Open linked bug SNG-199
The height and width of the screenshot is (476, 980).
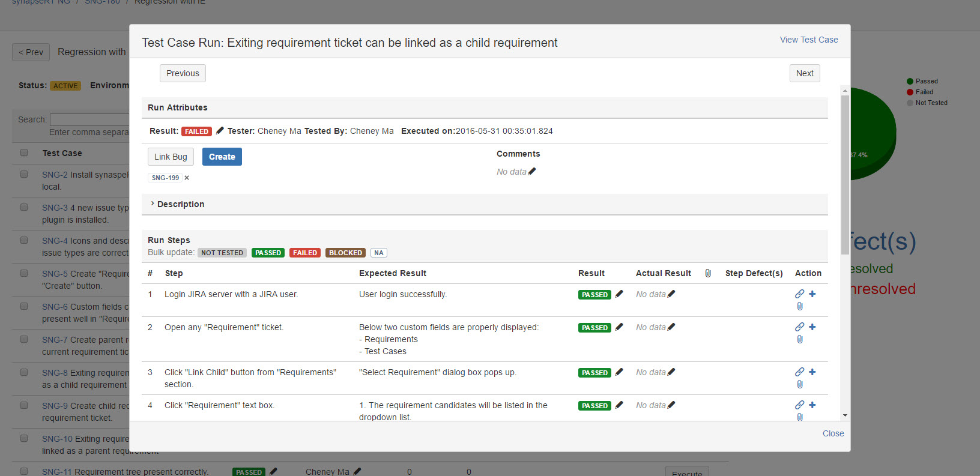[165, 178]
